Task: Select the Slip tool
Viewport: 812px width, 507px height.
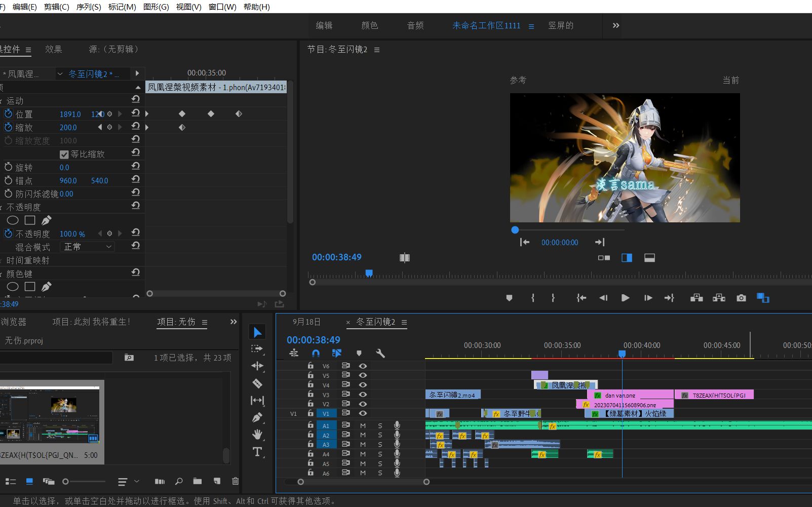Action: [257, 400]
